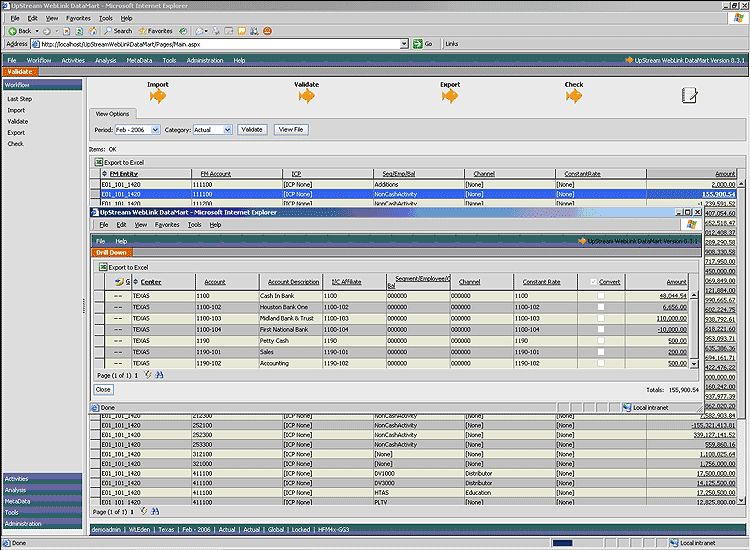The height and width of the screenshot is (550, 750).
Task: Open Activities menu in application bar
Action: [73, 60]
